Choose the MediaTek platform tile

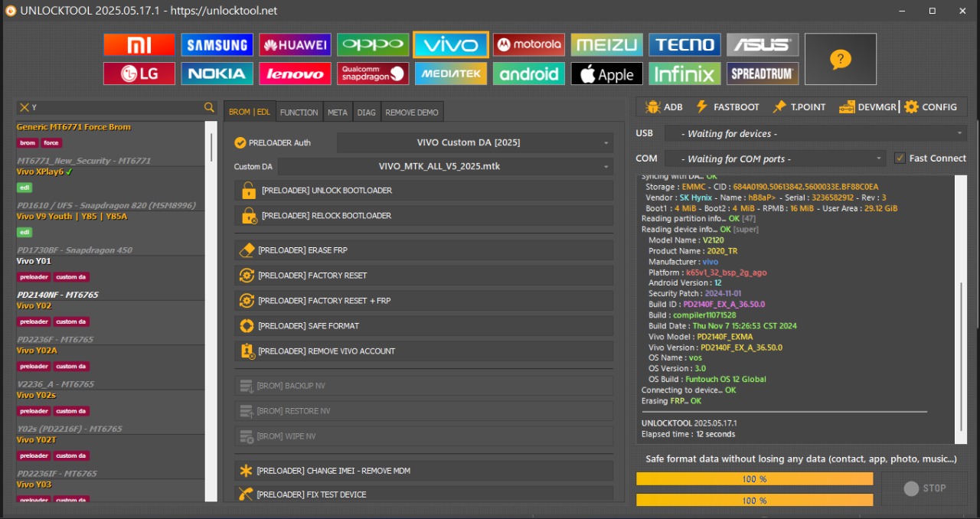coord(451,73)
